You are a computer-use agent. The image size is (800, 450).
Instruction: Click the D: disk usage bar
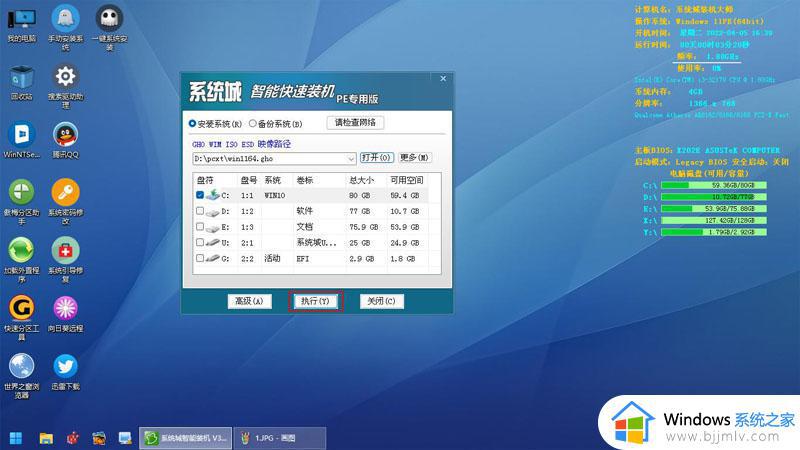pyautogui.click(x=713, y=197)
